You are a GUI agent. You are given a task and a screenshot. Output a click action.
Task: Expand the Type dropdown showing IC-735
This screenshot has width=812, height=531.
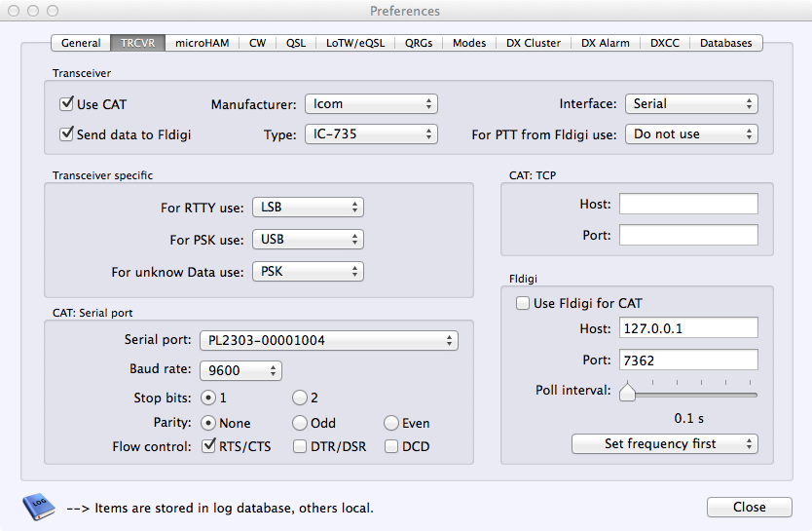point(371,134)
